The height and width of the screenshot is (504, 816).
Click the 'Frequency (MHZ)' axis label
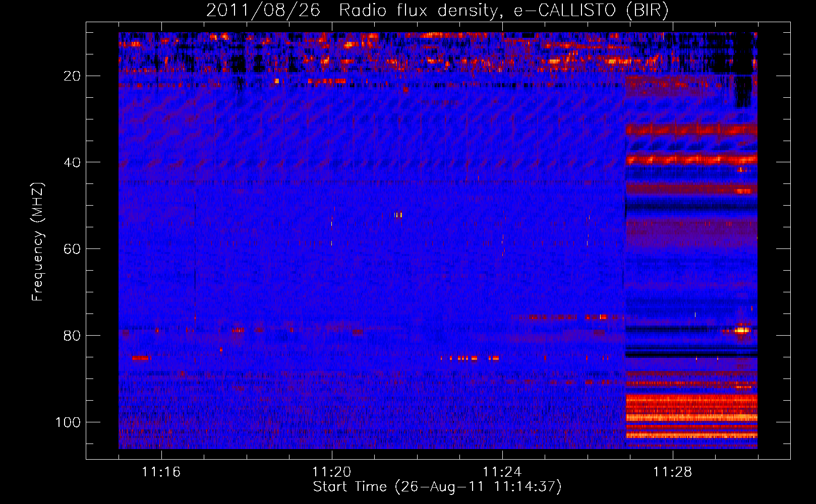coord(38,241)
